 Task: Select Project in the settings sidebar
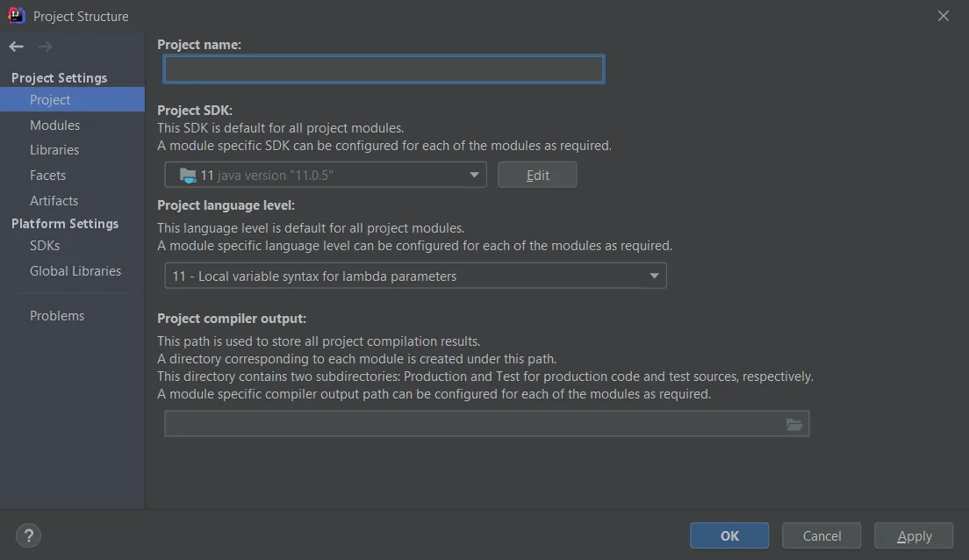point(50,100)
